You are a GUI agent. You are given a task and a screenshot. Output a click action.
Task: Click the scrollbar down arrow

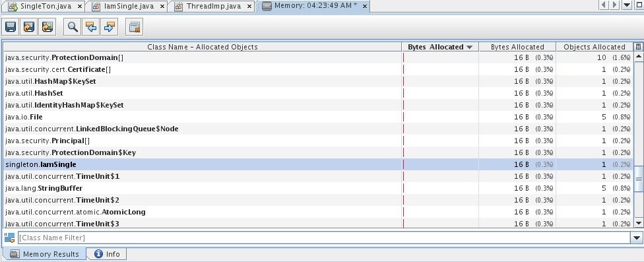[x=638, y=222]
